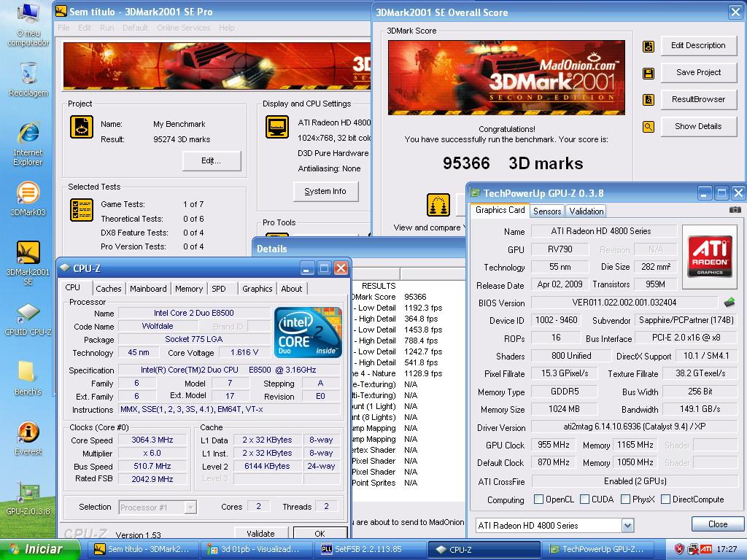Viewport: 747px width, 560px height.
Task: Click the 95366 3D marks score text
Action: 513,163
